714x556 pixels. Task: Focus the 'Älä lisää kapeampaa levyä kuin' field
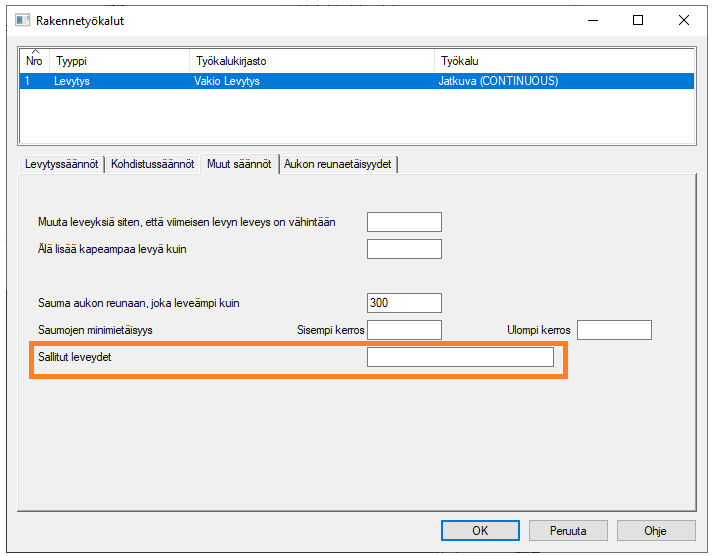(404, 249)
